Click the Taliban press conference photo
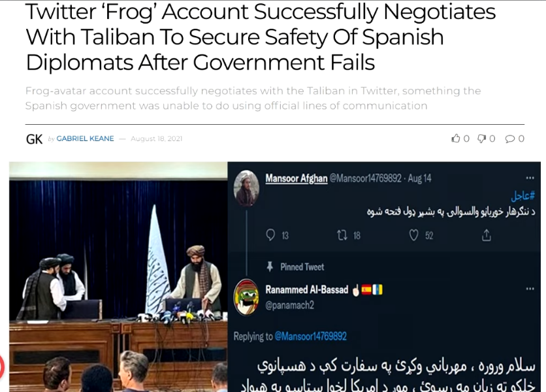 click(118, 276)
